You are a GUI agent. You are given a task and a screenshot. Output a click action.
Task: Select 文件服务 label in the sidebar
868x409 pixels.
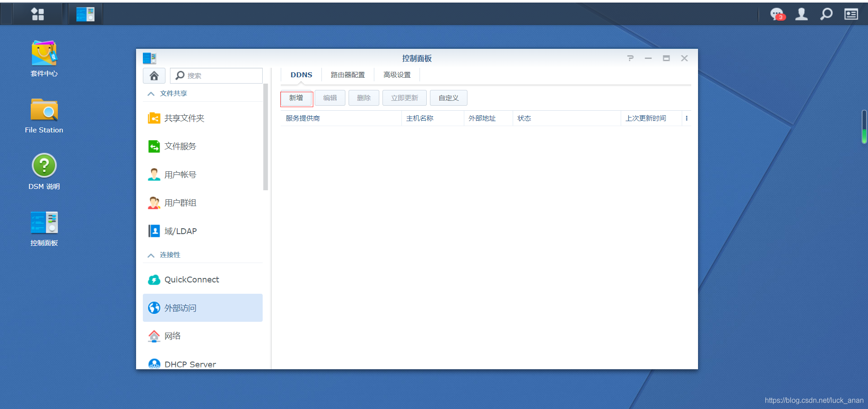[x=180, y=146]
